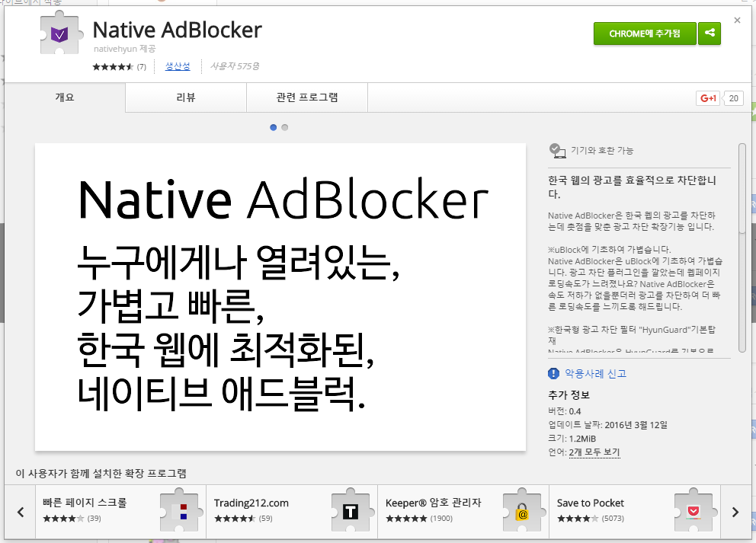Click the Native AdBlocker title heading

coord(178,30)
